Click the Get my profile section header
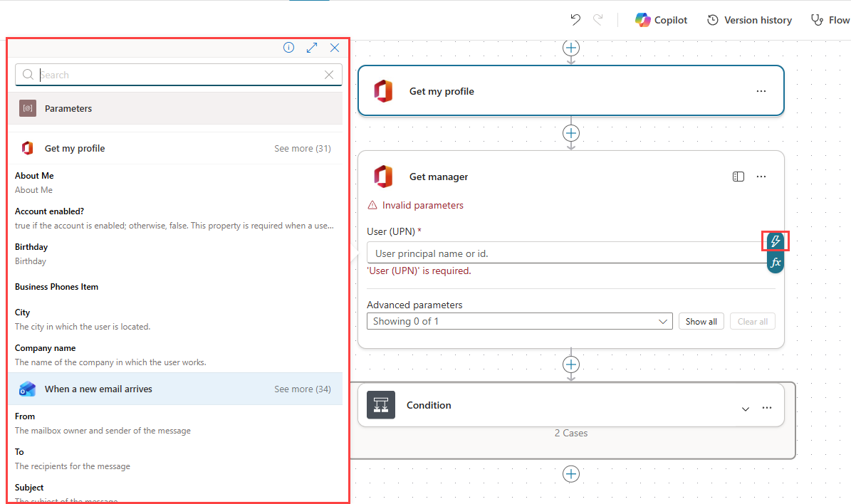851x504 pixels. [175, 148]
